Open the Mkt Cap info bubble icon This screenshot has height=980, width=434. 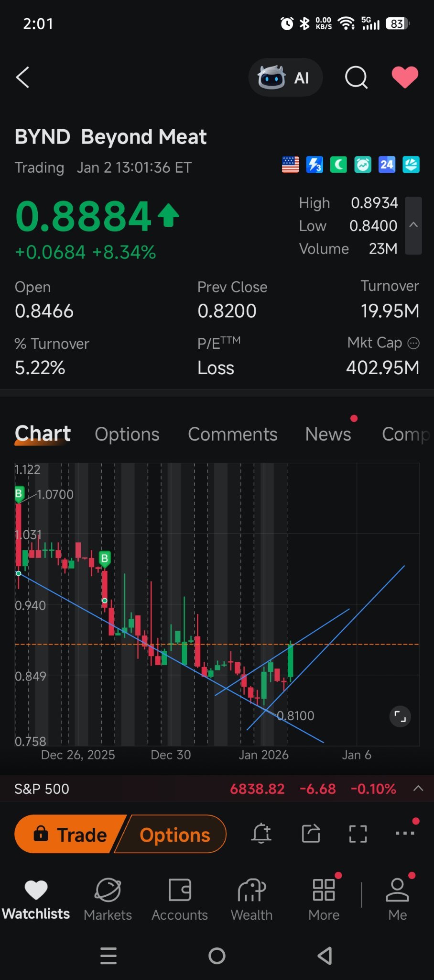(x=413, y=343)
